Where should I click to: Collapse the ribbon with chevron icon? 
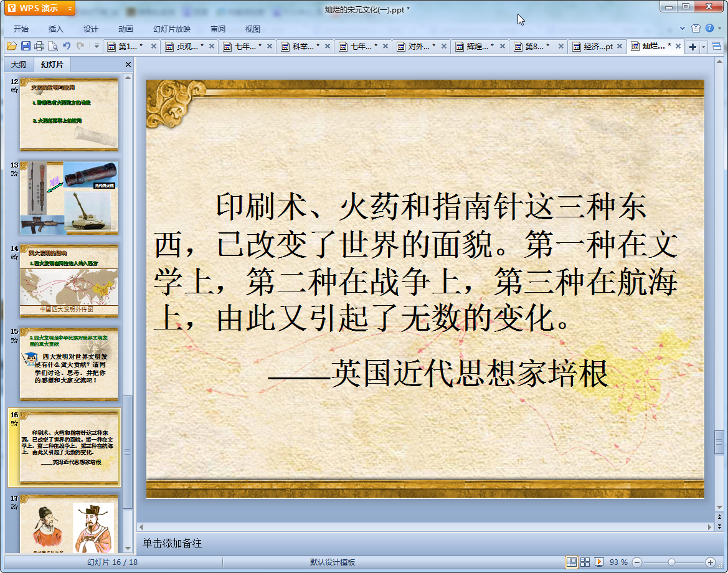[x=683, y=28]
